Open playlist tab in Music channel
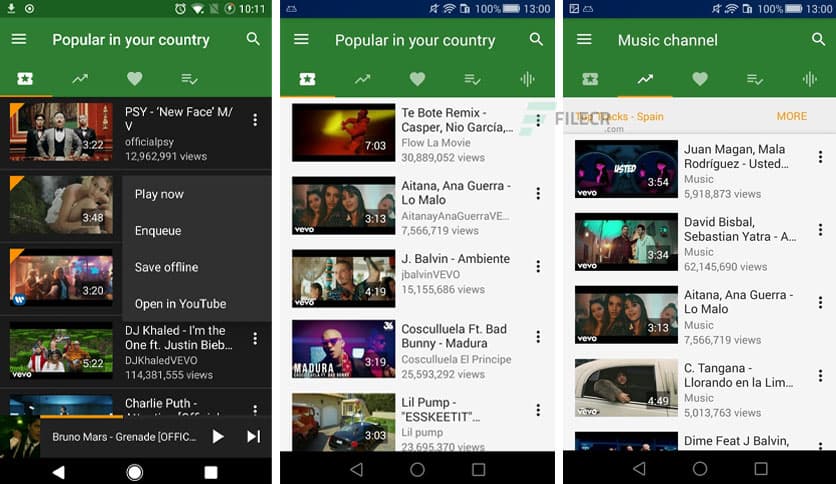836x484 pixels. [x=755, y=79]
